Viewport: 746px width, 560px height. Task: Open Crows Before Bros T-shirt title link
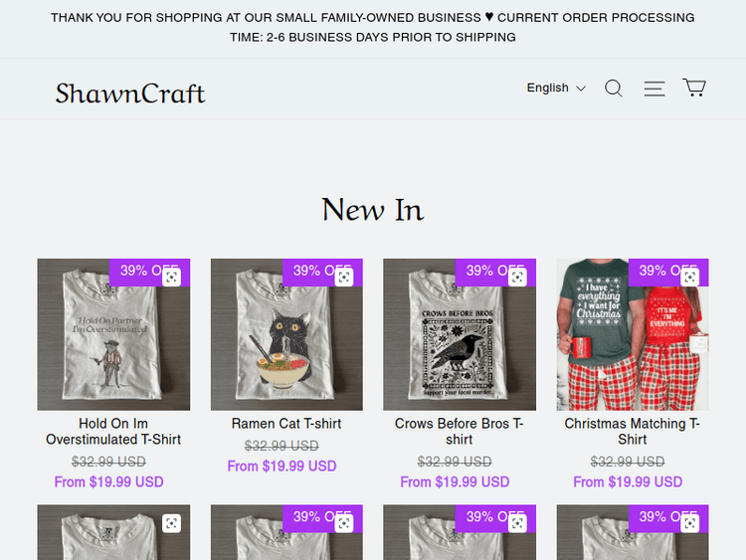pos(459,432)
